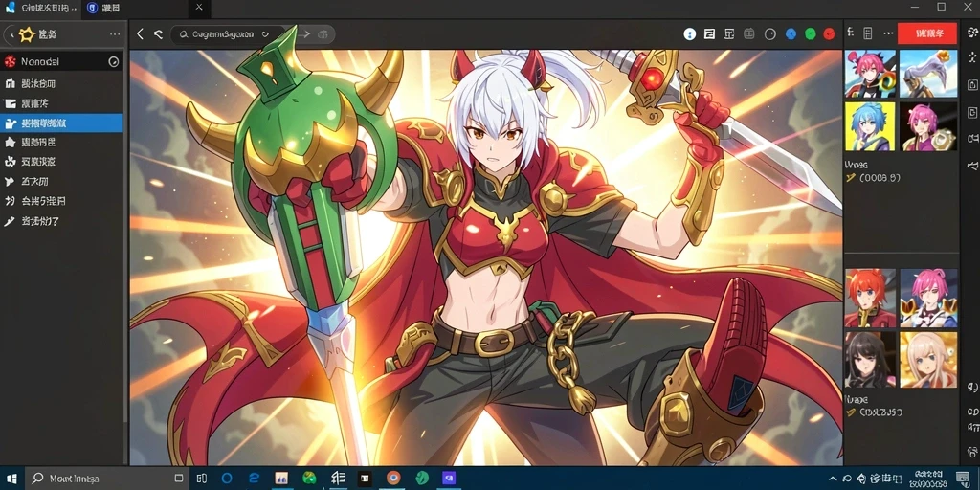Open the pink-haired character thumbnail at top right

pyautogui.click(x=870, y=74)
